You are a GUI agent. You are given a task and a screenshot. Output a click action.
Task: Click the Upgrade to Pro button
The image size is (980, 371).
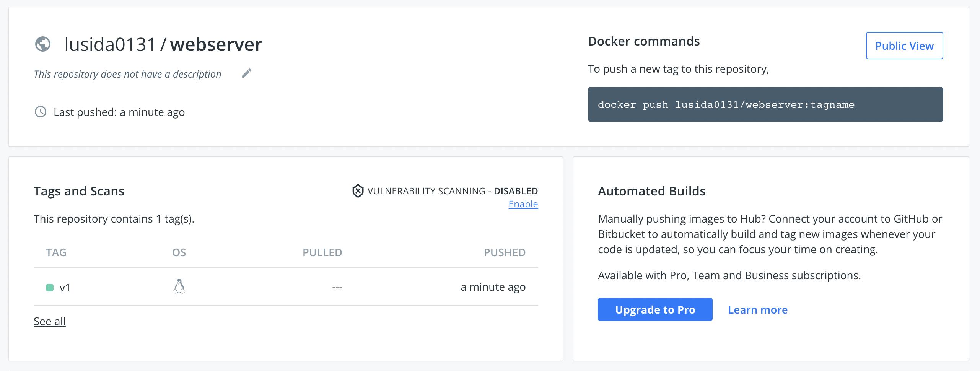[x=655, y=309]
